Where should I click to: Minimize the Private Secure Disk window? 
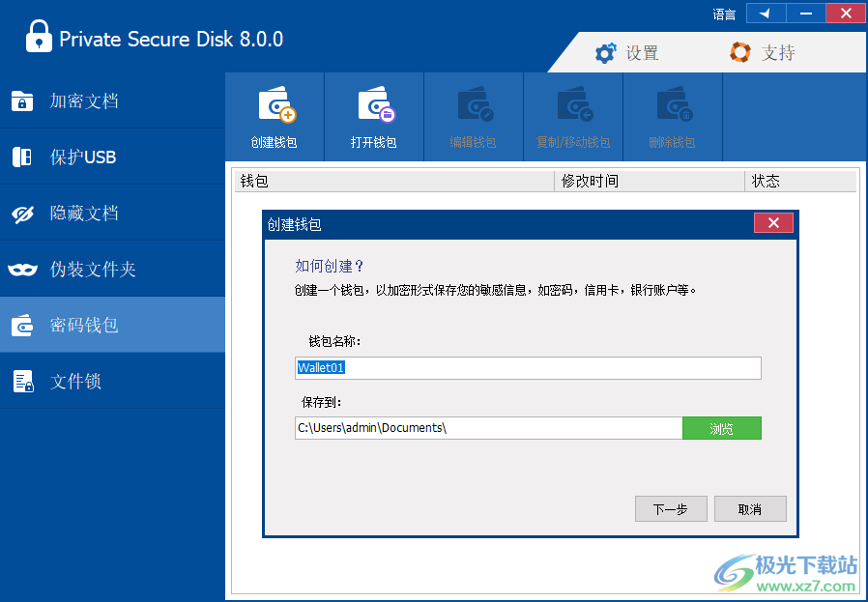point(806,14)
